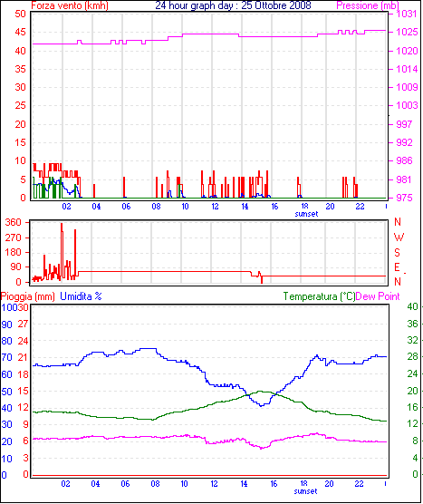Click the W compass direction label
423x504 pixels.
pyautogui.click(x=399, y=237)
